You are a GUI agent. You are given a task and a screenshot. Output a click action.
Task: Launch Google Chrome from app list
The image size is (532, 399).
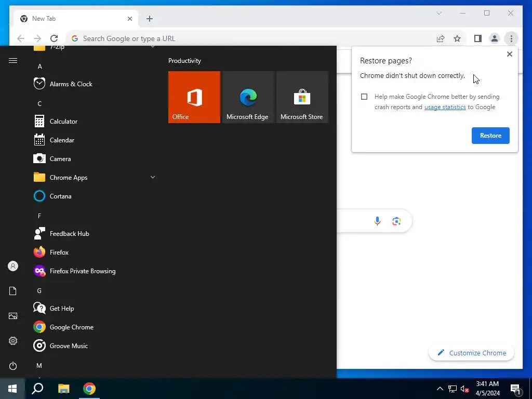96,327
